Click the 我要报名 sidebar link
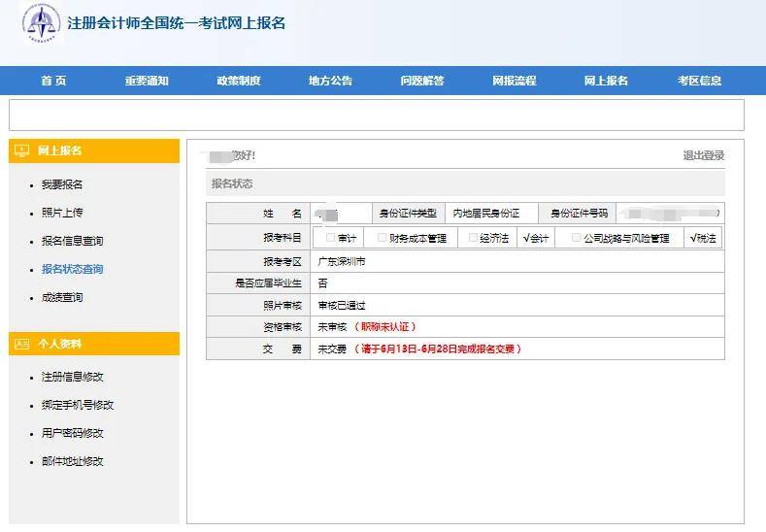Viewport: 766px width, 532px height. (x=62, y=184)
